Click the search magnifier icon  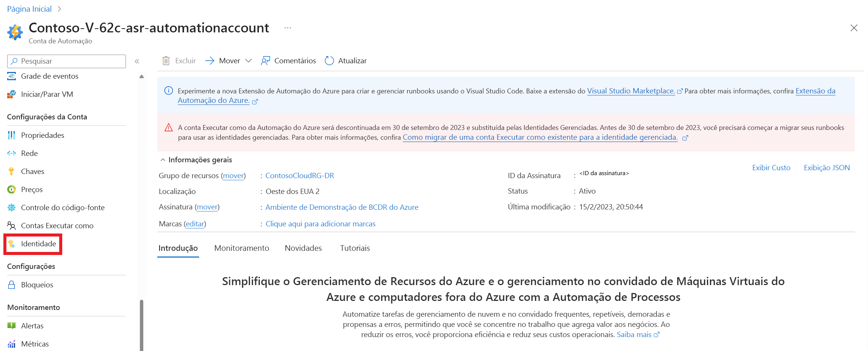pyautogui.click(x=14, y=61)
